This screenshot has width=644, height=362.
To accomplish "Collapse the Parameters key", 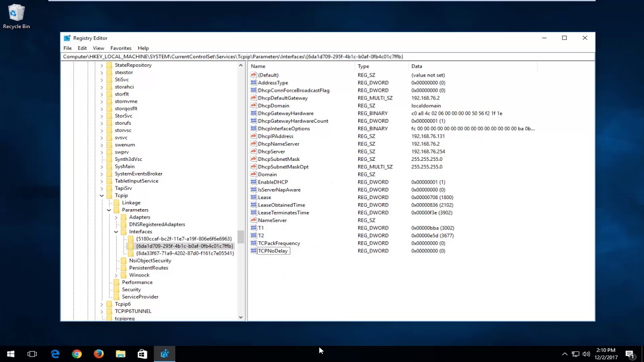I will [109, 210].
